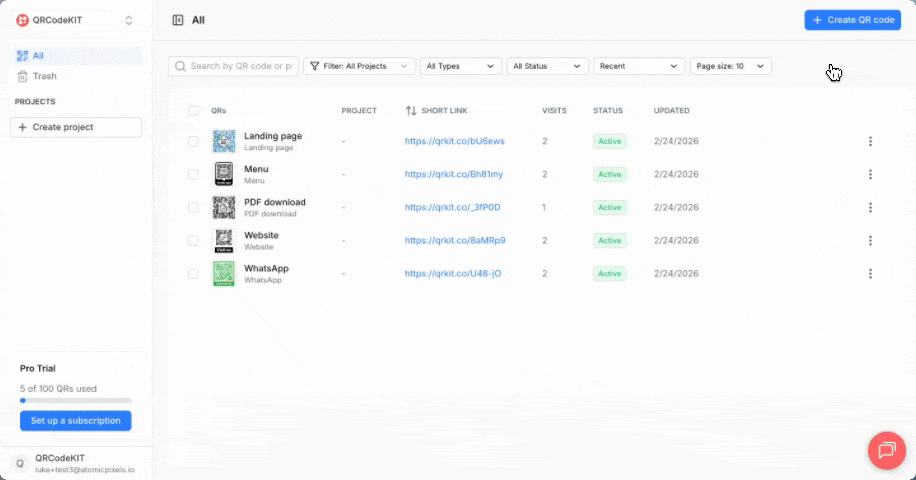This screenshot has width=916, height=480.
Task: Open the https://qrkit.co/bU6ews short link
Action: click(x=454, y=141)
